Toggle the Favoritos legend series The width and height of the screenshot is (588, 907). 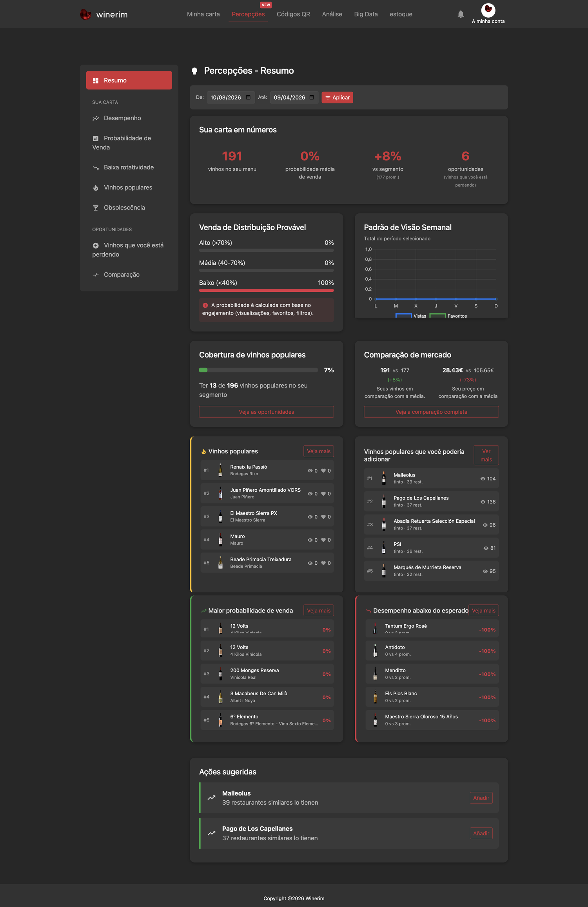pyautogui.click(x=448, y=316)
